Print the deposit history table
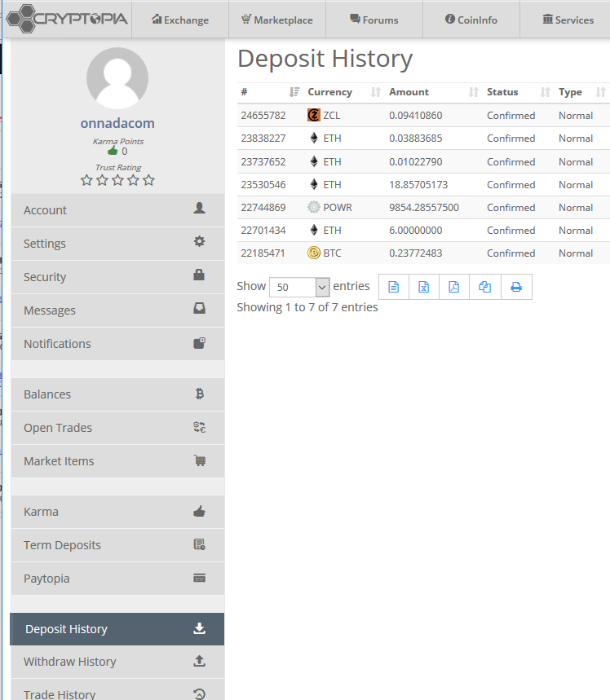Screen dimensions: 610x700 tap(516, 287)
